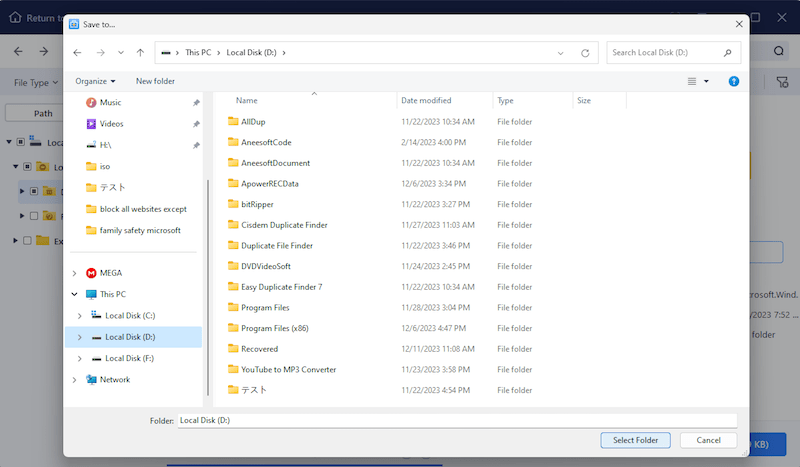Select YouTube to MP3 Converter folder

click(x=282, y=370)
